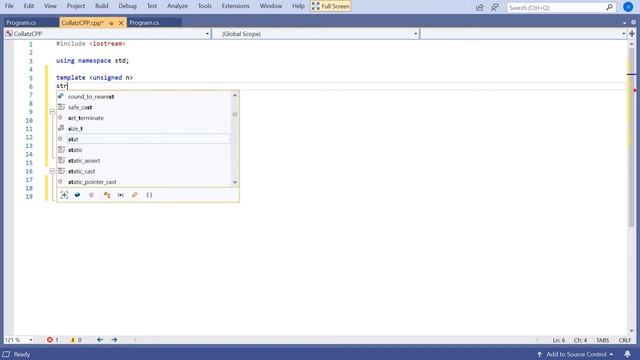Open the Window menu
Screen dimensions: 640x360
tap(271, 6)
